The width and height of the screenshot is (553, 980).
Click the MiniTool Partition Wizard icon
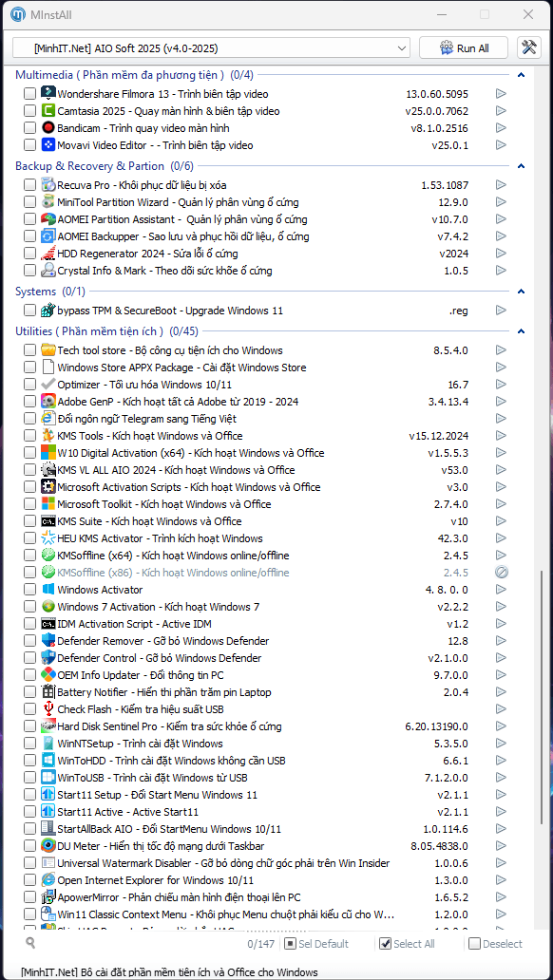tap(48, 202)
